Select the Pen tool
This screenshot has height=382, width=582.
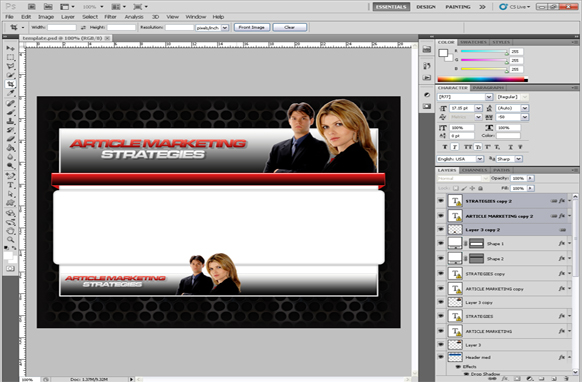(10, 176)
